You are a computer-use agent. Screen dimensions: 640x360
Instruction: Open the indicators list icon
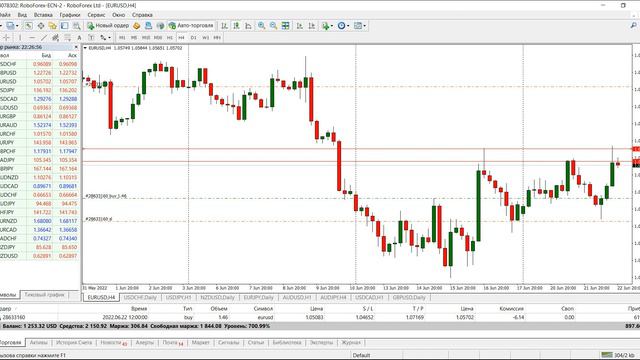pyautogui.click(x=325, y=26)
